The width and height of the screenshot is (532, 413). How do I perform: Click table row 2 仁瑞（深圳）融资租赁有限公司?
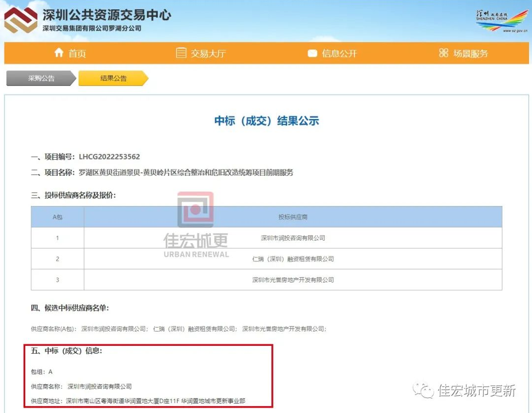[293, 259]
